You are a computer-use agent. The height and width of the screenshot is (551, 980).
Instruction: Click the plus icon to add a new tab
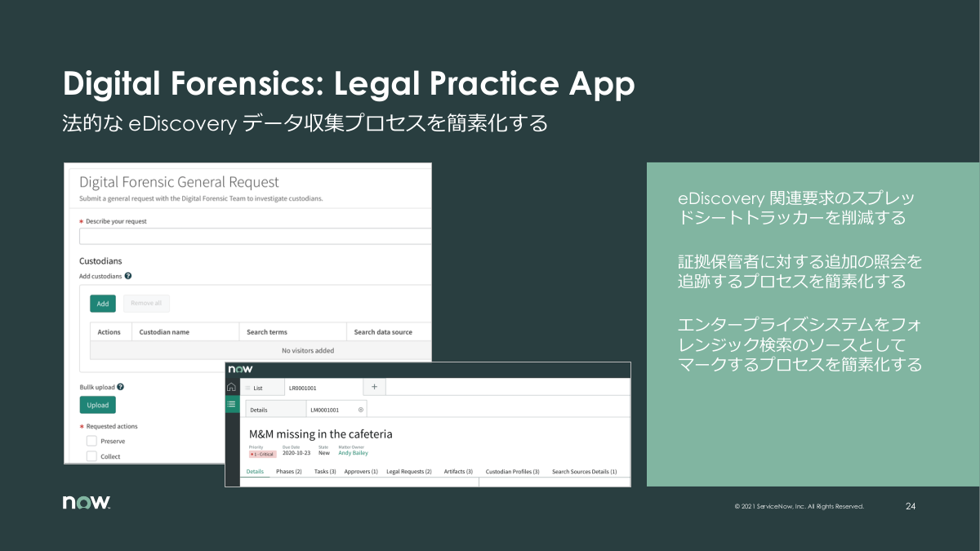tap(374, 387)
